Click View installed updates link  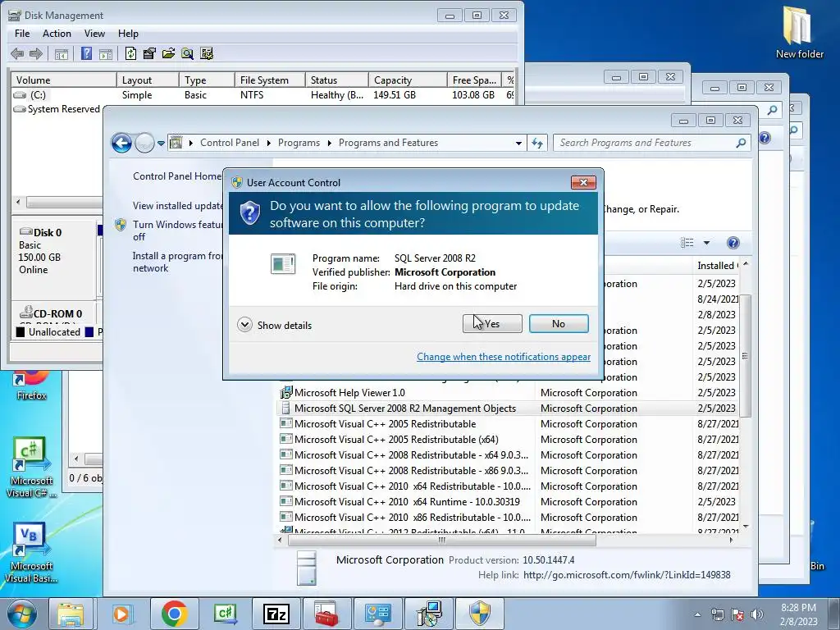(x=178, y=206)
